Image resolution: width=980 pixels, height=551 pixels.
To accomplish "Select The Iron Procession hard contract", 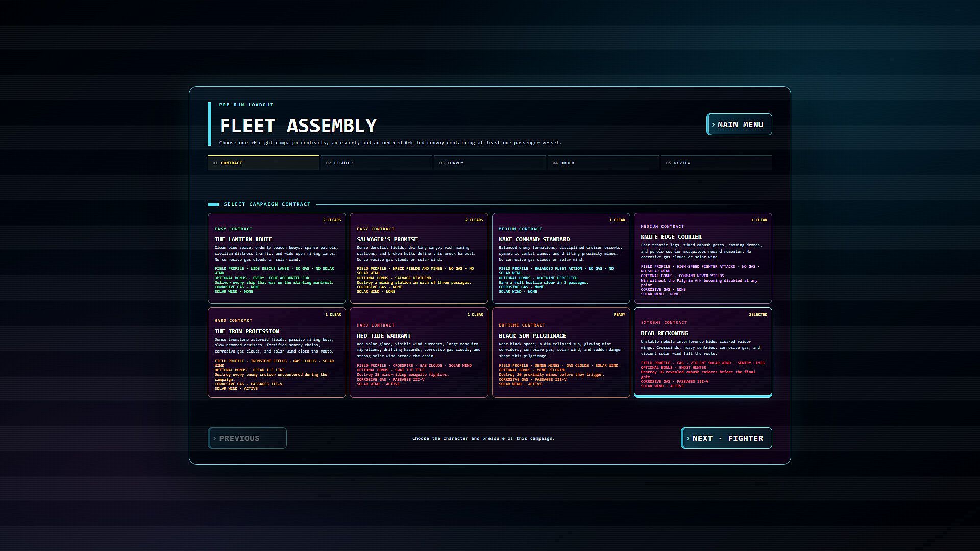I will 277,353.
